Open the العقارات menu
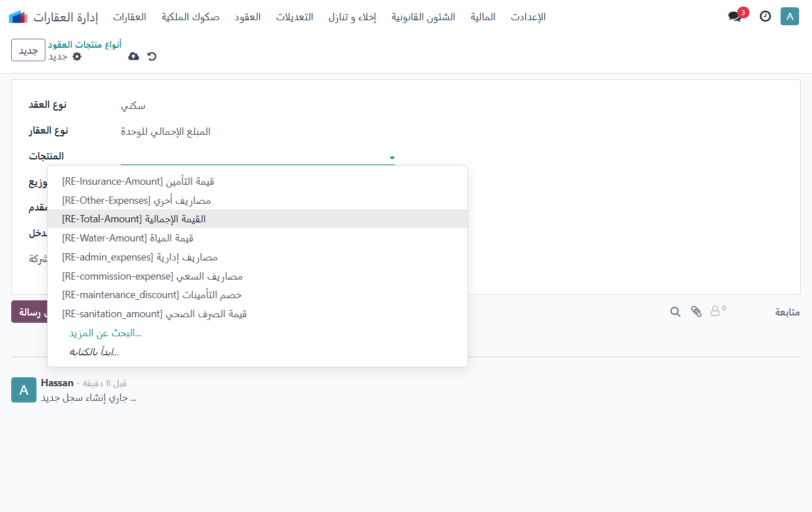Image resolution: width=812 pixels, height=512 pixels. (x=130, y=17)
